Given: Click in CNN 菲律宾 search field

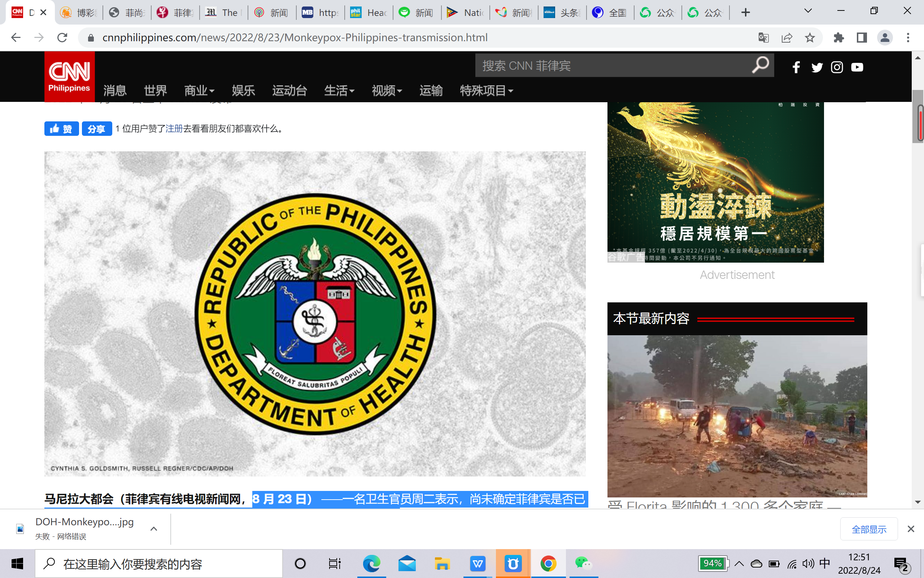Looking at the screenshot, I should [613, 65].
